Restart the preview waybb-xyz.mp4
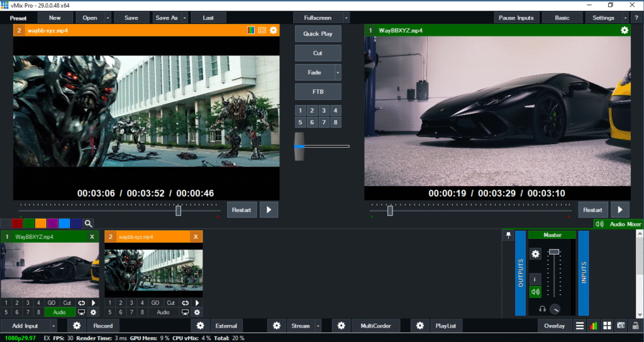Screen dimensions: 644x342 click(x=241, y=210)
